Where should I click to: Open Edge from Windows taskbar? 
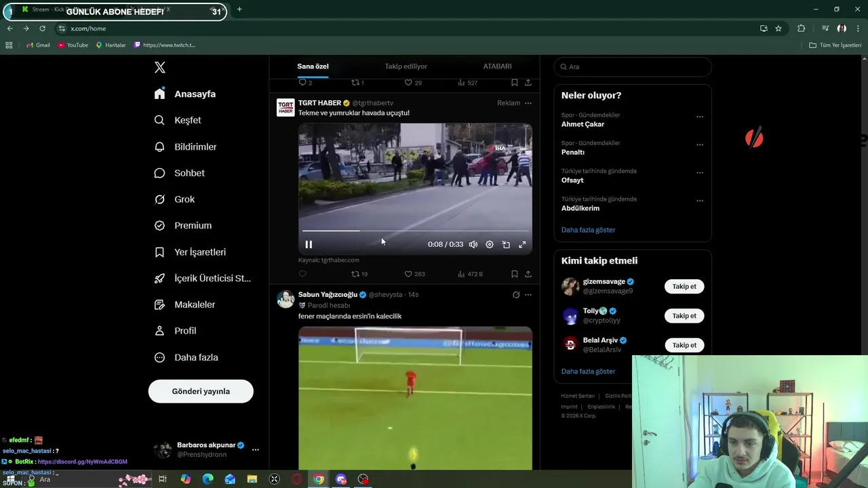(x=208, y=479)
